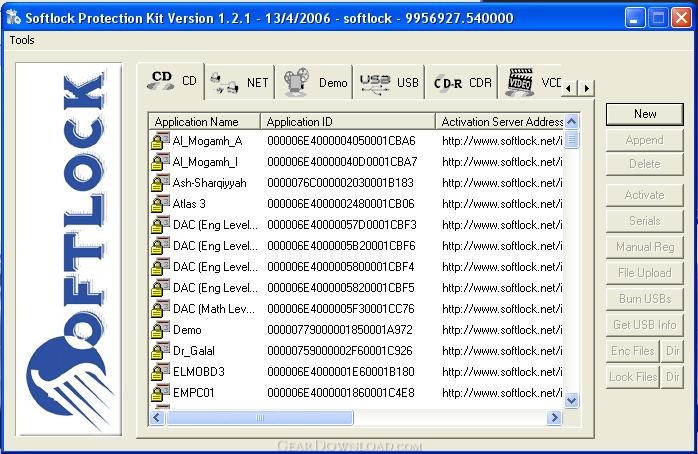Select the Atlas 3 application name
The width and height of the screenshot is (698, 454).
coord(189,204)
